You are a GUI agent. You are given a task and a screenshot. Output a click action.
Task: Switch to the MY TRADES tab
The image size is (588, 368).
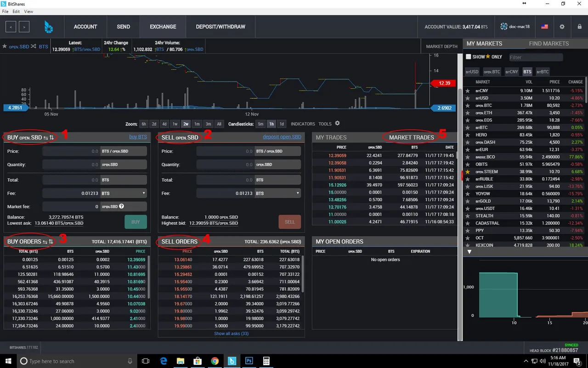click(331, 138)
